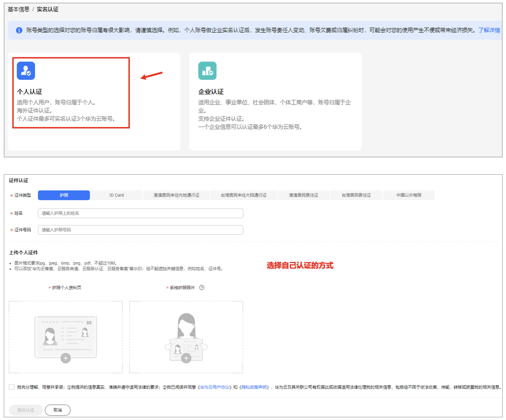This screenshot has width=506, height=420.
Task: Click plus icon on handheld passport photo upload
Action: pyautogui.click(x=186, y=358)
